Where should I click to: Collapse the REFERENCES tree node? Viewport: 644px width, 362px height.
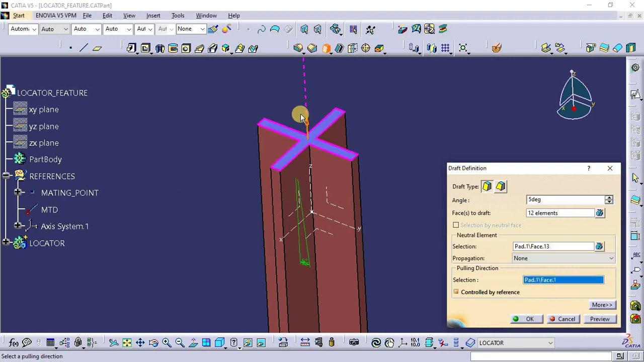click(x=6, y=176)
